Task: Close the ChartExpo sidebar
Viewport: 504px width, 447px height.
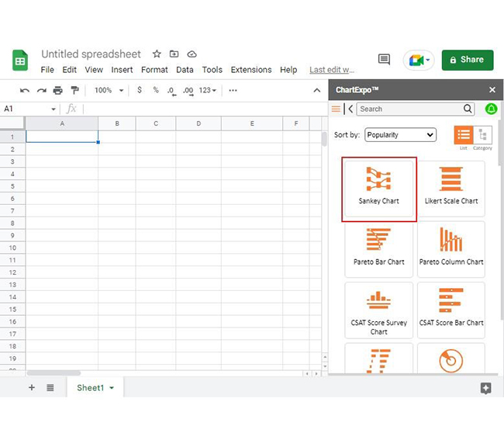Action: click(x=492, y=90)
